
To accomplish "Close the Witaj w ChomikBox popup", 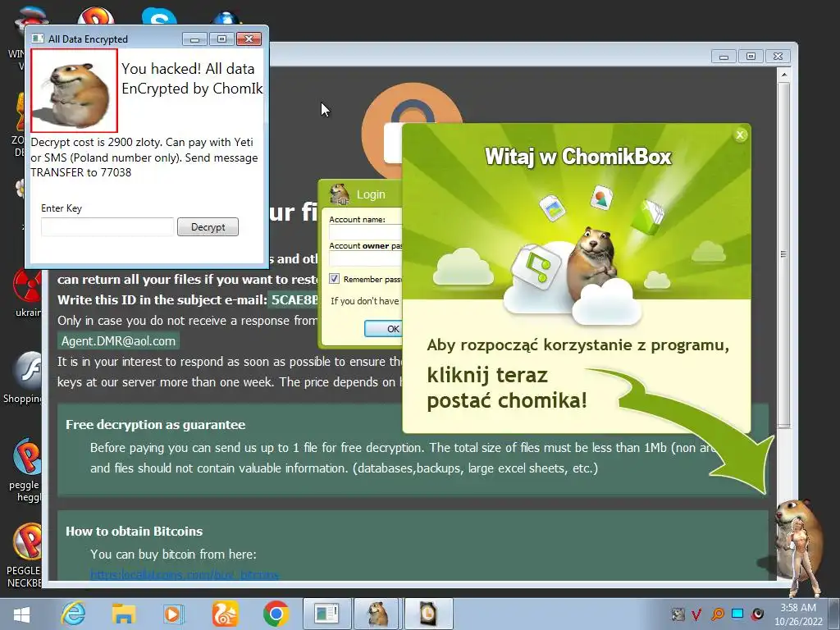I will (x=740, y=135).
